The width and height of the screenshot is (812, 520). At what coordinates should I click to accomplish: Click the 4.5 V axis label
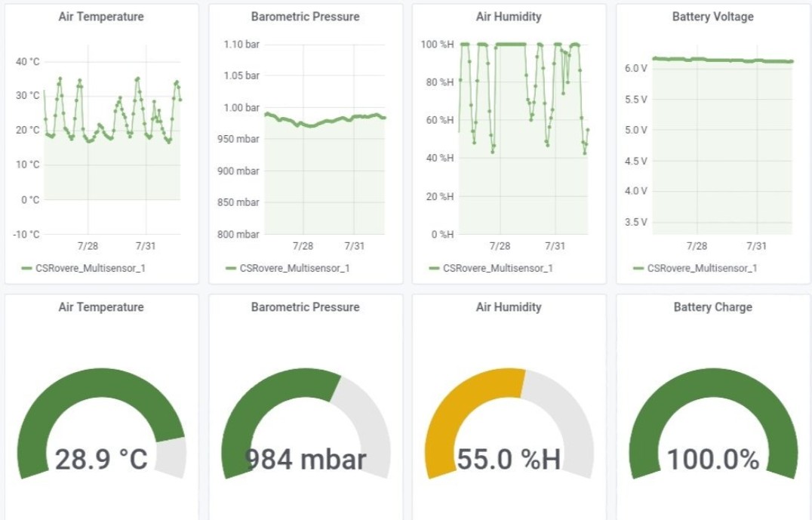coord(636,161)
